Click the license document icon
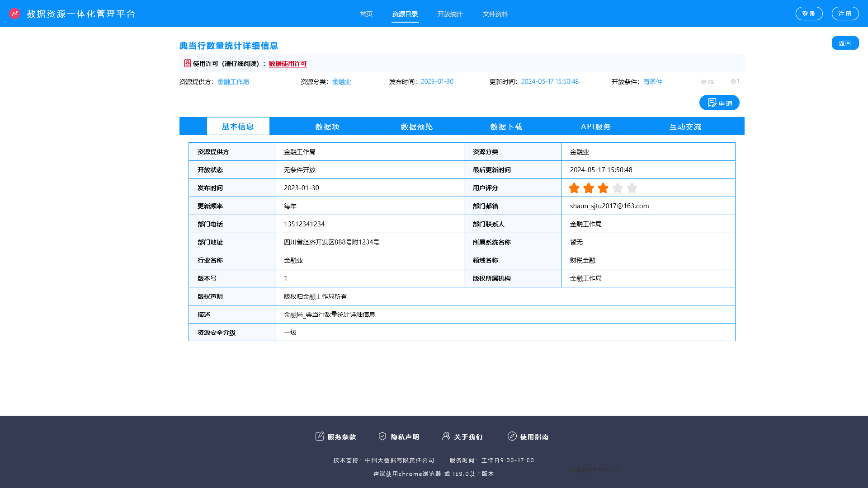 tap(187, 63)
